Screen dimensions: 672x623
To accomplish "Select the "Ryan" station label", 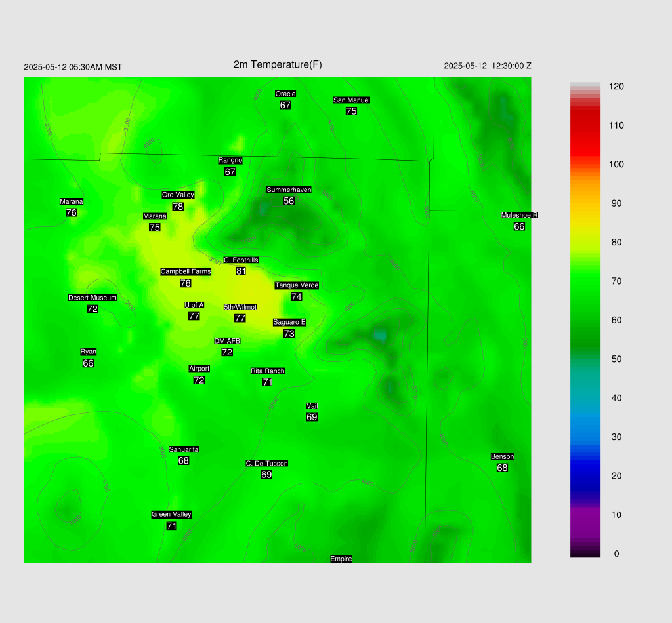I will pos(89,352).
